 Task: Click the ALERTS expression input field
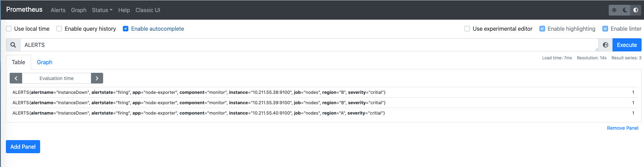pyautogui.click(x=308, y=45)
